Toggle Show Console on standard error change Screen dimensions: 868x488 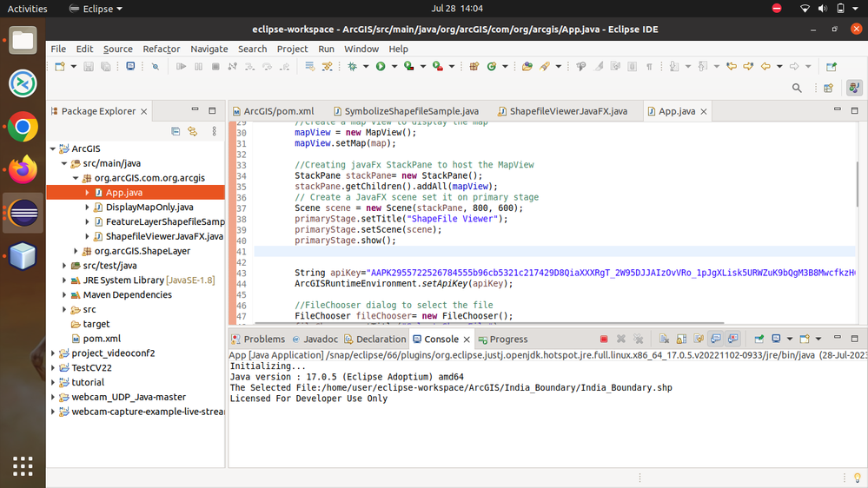[732, 339]
